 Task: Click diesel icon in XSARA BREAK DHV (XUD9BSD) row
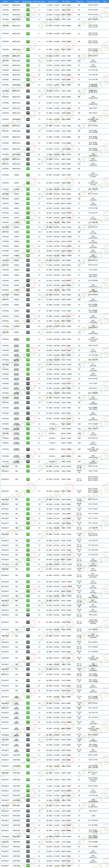[28, 402]
